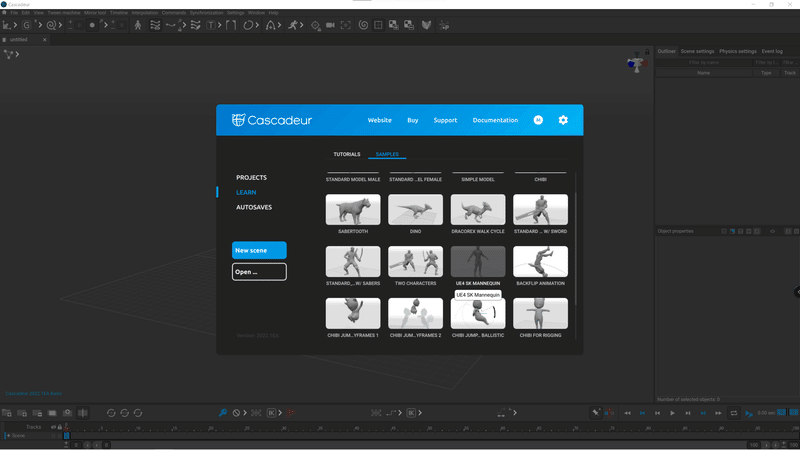Screen dimensions: 800x450
Task: Open the Tween machine menu
Action: point(64,13)
